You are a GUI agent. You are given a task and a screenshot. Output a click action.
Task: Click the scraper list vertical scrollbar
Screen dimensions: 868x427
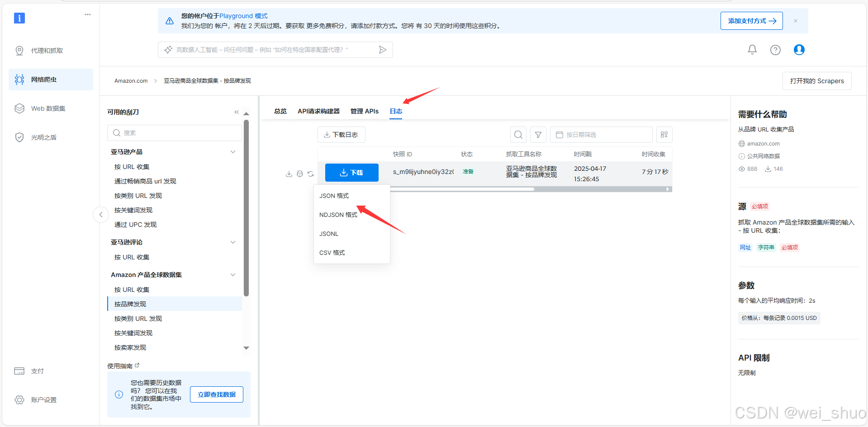pos(247,208)
